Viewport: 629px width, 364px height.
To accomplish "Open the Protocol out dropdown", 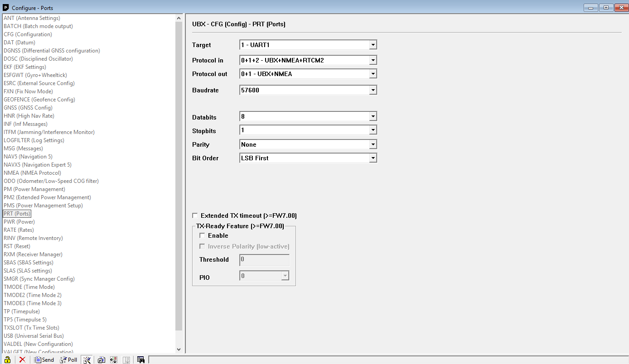I will (373, 74).
